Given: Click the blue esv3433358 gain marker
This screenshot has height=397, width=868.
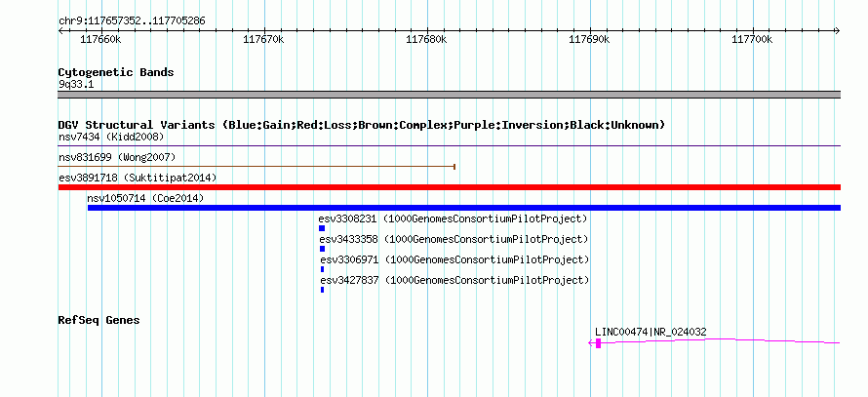Looking at the screenshot, I should coord(322,249).
